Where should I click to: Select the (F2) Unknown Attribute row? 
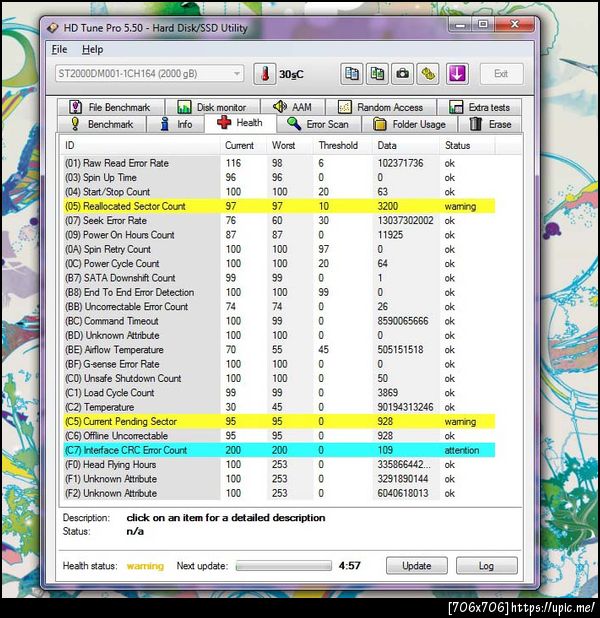279,493
